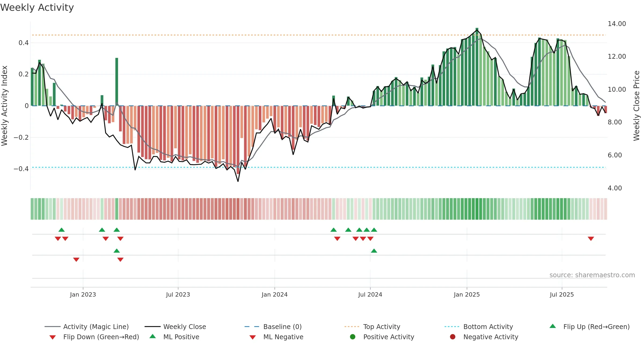Viewport: 644px width, 362px height.
Task: Click the first flip-up marker before Jan 2023
Action: pyautogui.click(x=61, y=230)
